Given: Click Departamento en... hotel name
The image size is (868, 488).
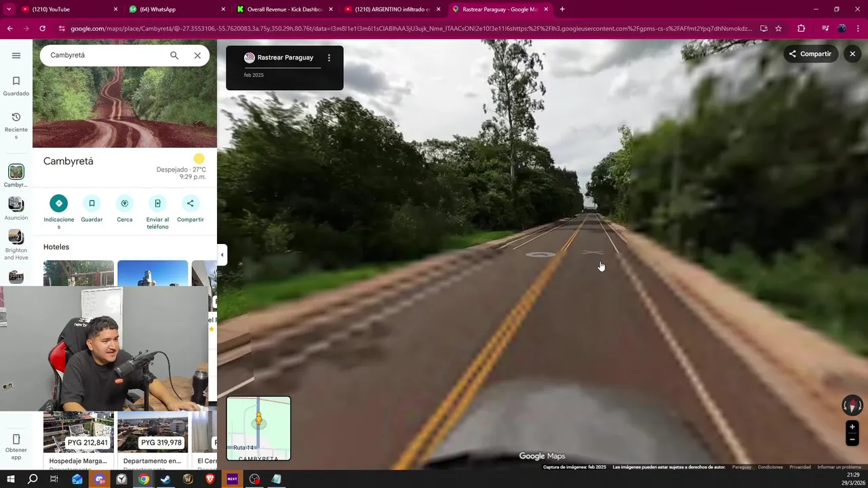Looking at the screenshot, I should click(152, 461).
